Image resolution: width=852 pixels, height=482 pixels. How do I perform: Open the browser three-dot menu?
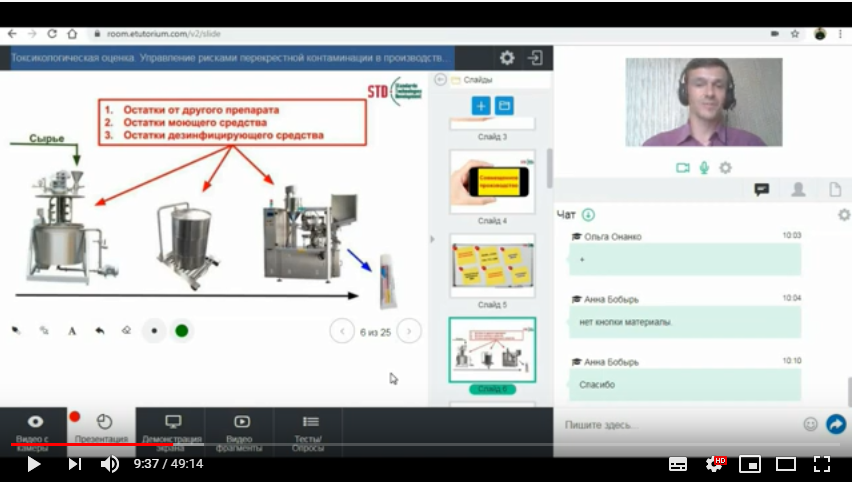(x=841, y=34)
